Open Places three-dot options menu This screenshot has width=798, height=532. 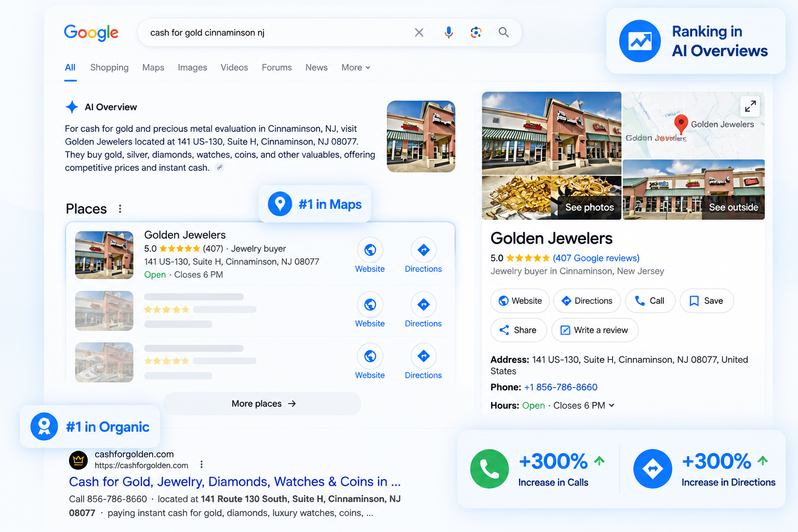click(120, 209)
